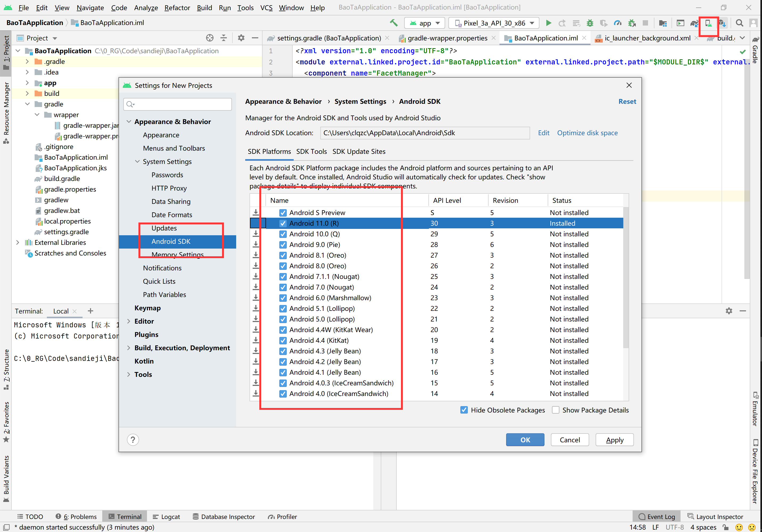Expand the External Libraries tree node
This screenshot has height=532, width=762.
tap(18, 242)
